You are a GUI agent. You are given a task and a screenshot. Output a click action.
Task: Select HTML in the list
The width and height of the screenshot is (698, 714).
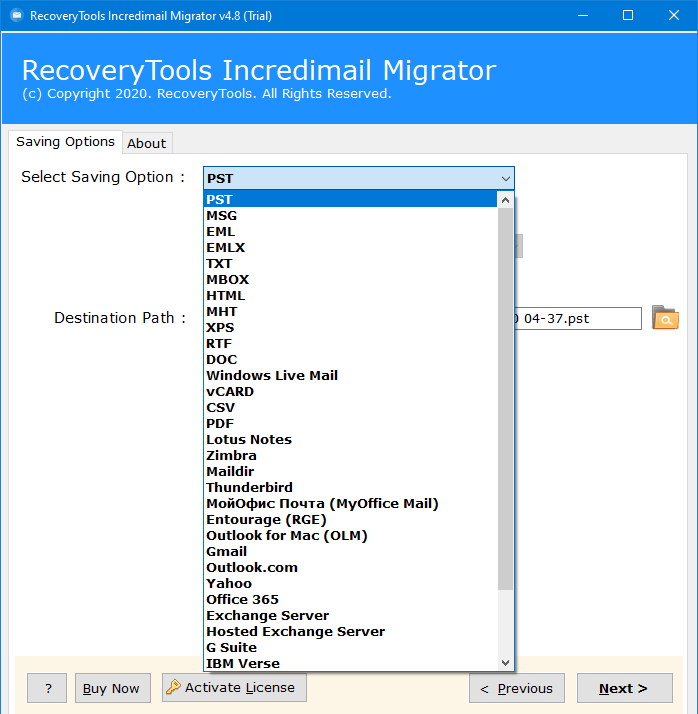(x=350, y=296)
